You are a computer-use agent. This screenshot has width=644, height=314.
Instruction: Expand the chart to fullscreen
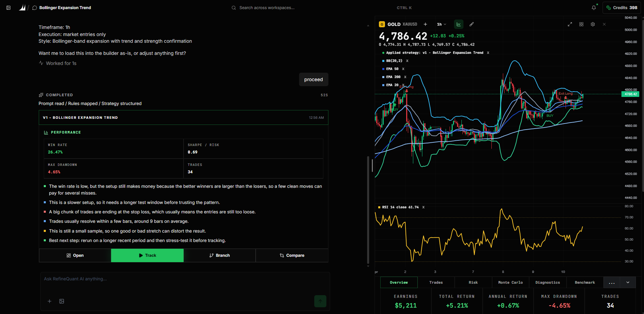click(x=570, y=24)
